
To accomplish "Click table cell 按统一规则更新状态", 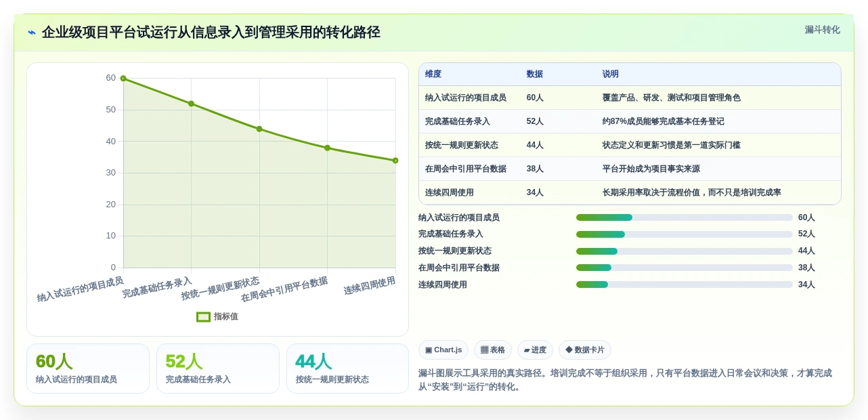I will (x=462, y=145).
